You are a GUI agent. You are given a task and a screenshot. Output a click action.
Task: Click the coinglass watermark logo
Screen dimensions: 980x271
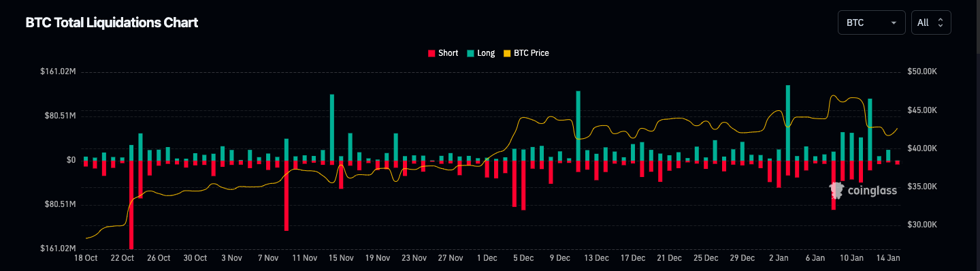click(863, 191)
